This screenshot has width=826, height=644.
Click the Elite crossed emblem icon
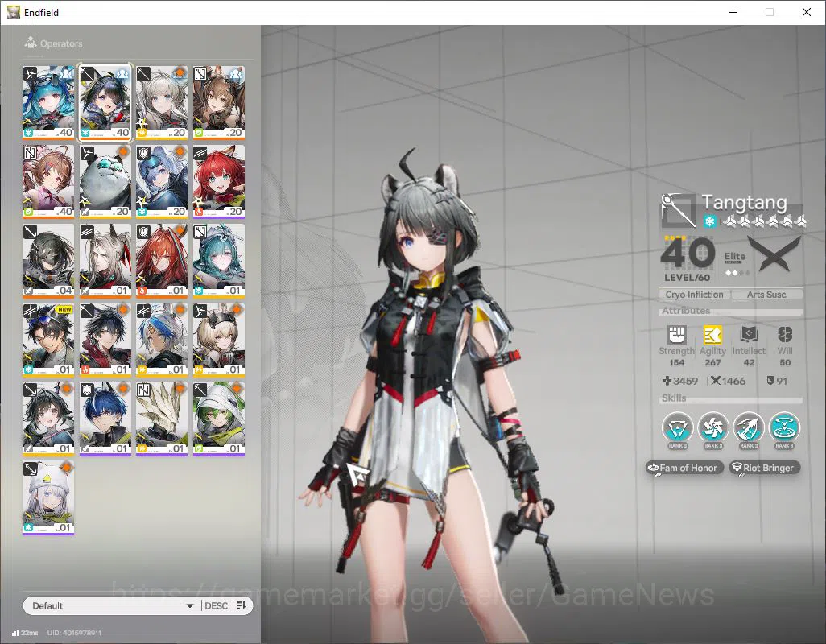(x=774, y=254)
